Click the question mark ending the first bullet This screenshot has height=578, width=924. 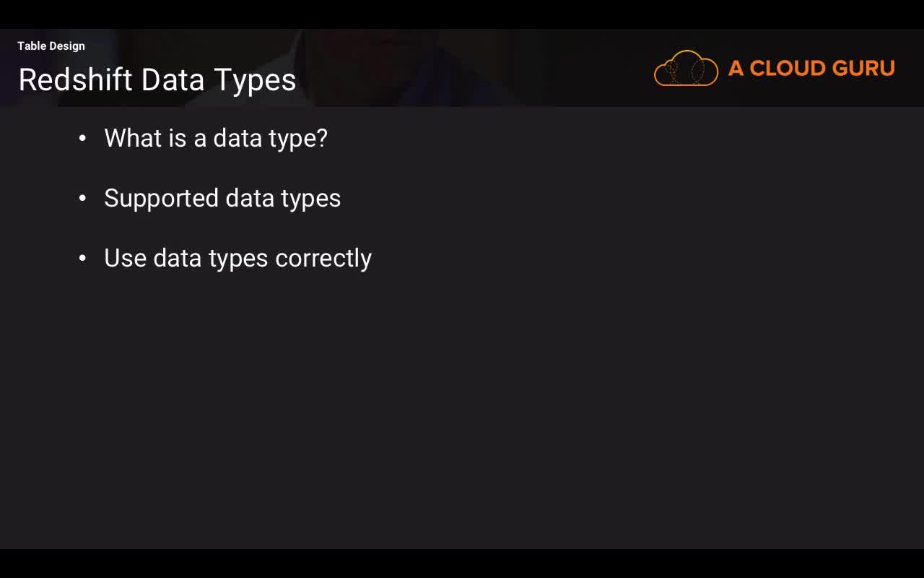pyautogui.click(x=322, y=138)
